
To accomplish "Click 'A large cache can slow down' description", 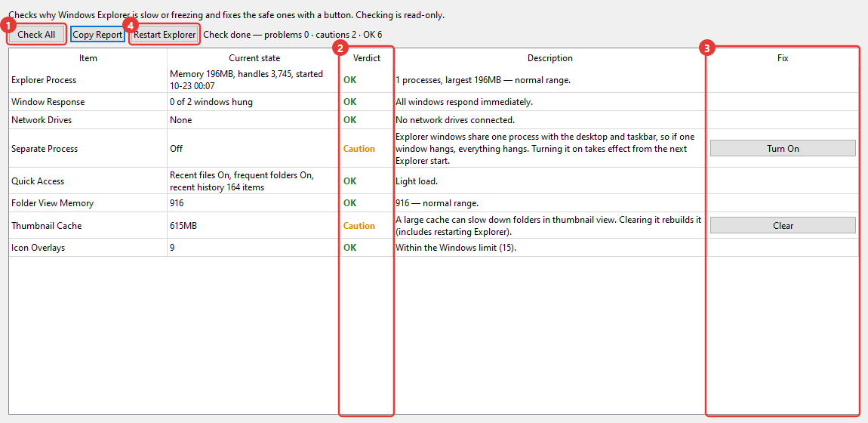I will point(549,225).
